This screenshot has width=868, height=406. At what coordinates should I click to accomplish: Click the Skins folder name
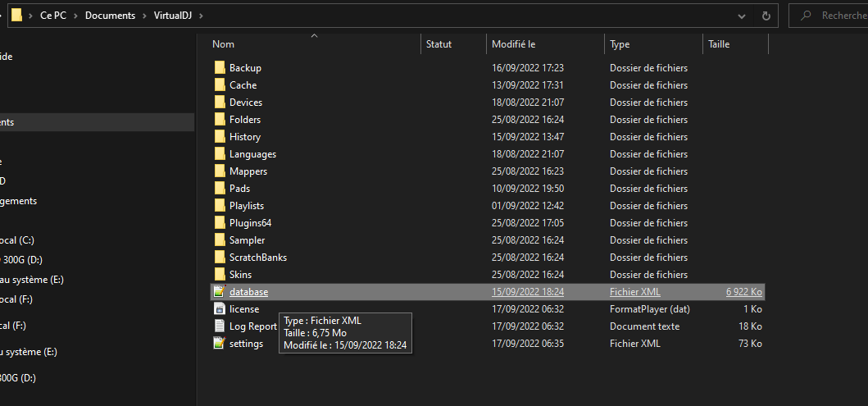tap(240, 274)
